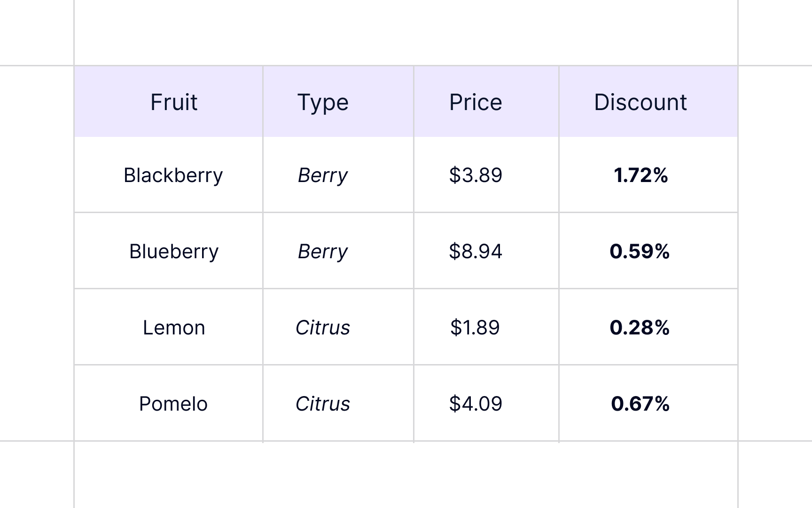Screen dimensions: 812x508
Task: Select the Blueberry cell
Action: (173, 252)
